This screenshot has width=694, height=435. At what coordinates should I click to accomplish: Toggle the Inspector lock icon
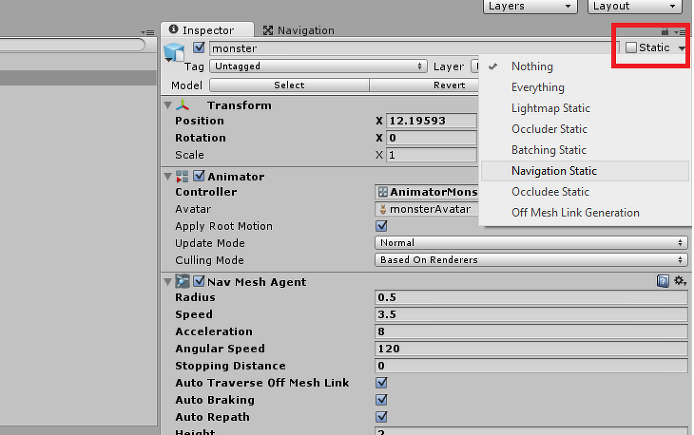(x=664, y=31)
